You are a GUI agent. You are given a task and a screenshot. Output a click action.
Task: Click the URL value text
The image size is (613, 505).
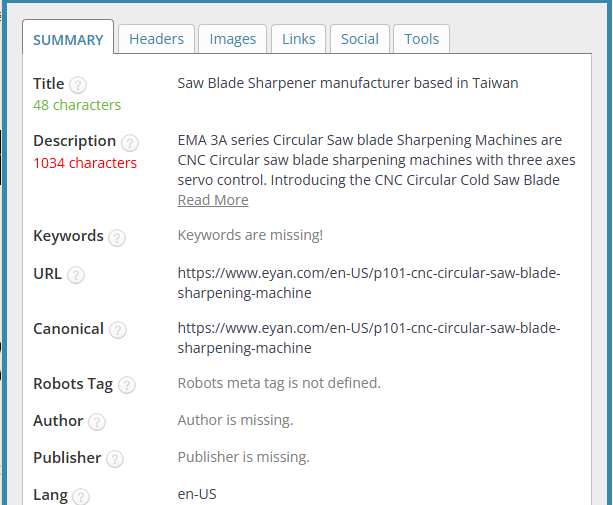pyautogui.click(x=368, y=283)
